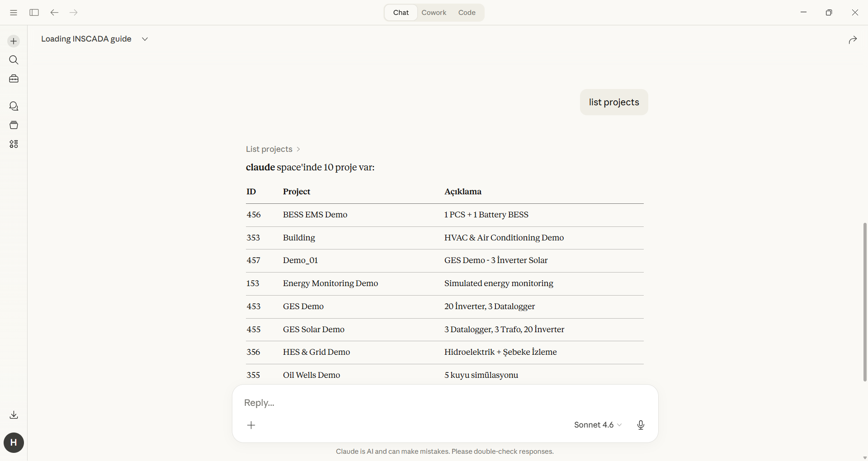Open the hamburger menu

pyautogui.click(x=14, y=13)
